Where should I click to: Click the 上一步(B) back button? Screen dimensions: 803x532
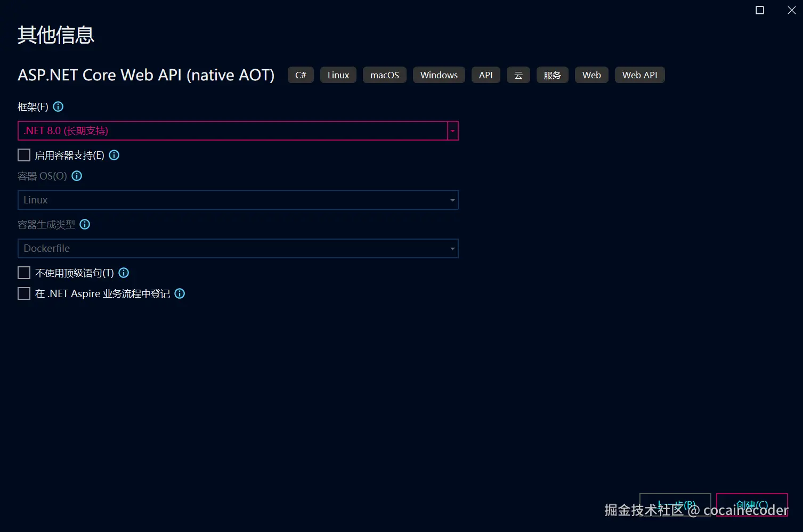(x=675, y=505)
